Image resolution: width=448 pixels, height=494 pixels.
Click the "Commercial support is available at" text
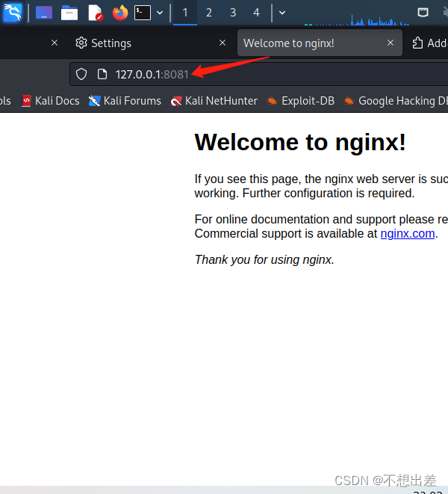tap(286, 234)
